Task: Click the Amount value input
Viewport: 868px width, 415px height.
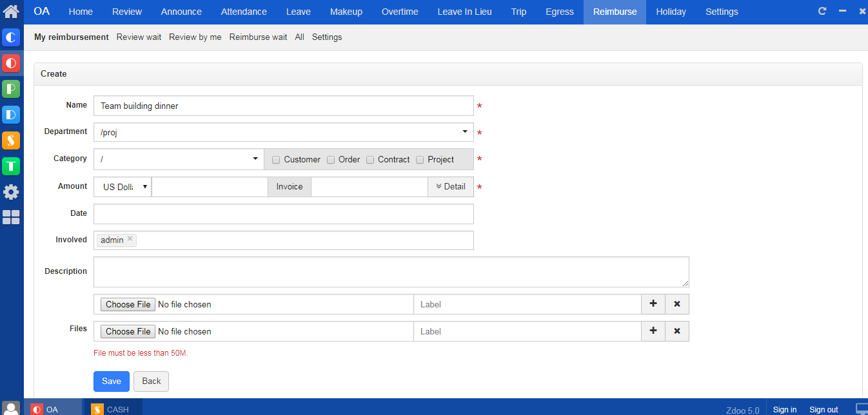Action: [x=210, y=187]
